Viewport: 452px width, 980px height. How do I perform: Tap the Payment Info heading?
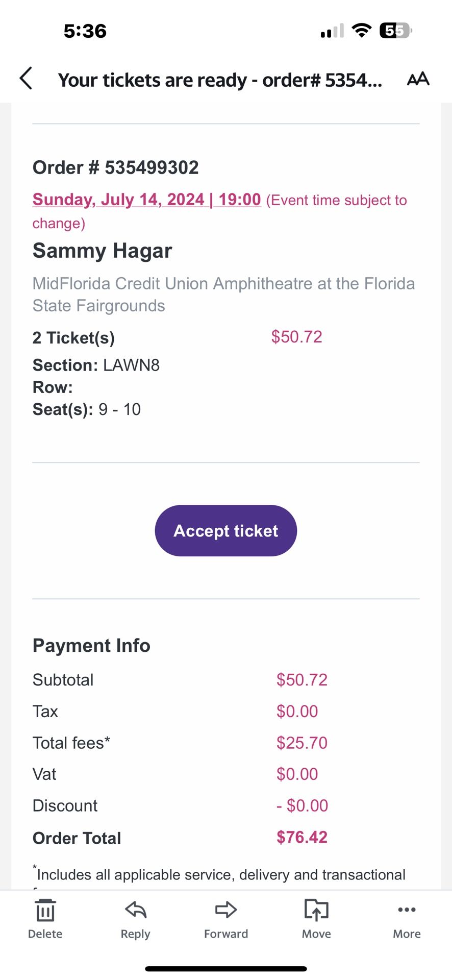tap(91, 645)
